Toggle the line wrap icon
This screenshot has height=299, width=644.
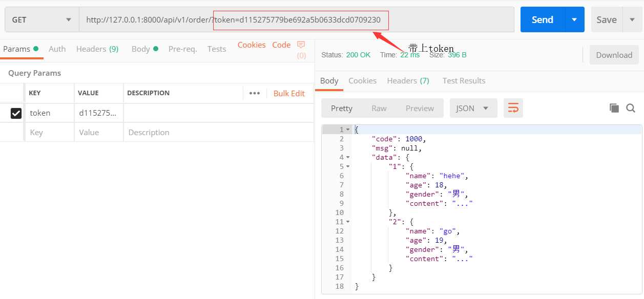(x=513, y=108)
